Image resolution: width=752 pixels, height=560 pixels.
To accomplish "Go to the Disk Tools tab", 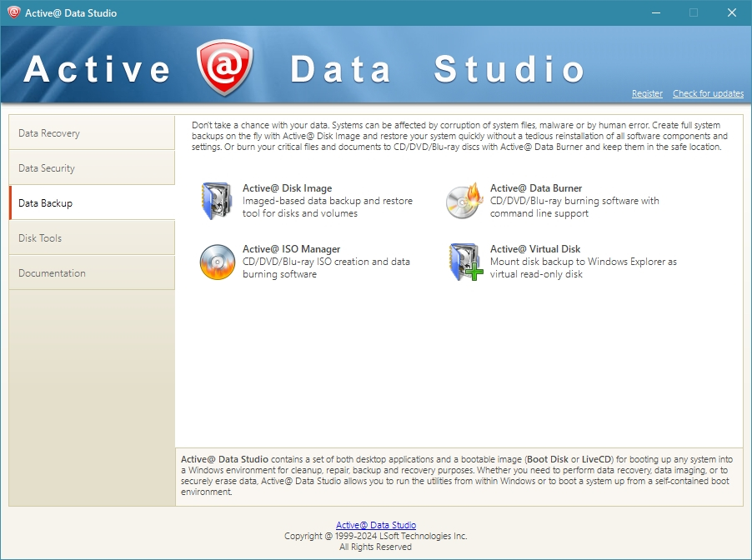I will 92,238.
